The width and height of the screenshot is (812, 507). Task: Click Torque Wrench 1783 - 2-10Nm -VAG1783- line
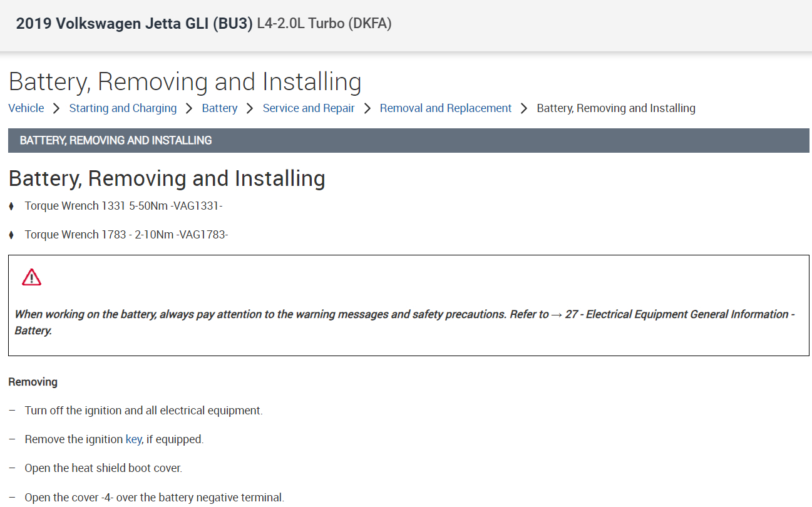click(x=126, y=235)
